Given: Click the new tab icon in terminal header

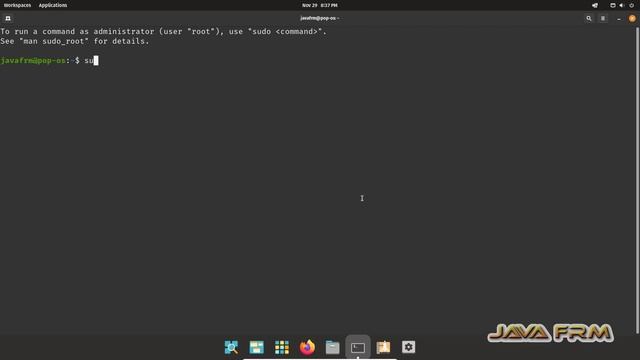Looking at the screenshot, I should (x=8, y=18).
